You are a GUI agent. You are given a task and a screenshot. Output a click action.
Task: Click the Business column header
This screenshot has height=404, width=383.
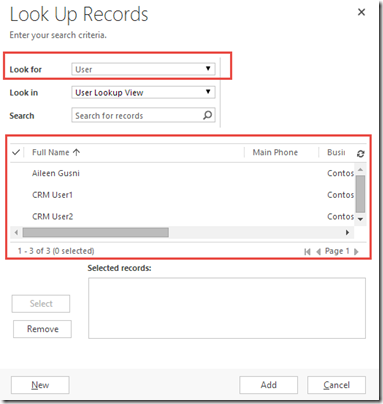(x=336, y=152)
